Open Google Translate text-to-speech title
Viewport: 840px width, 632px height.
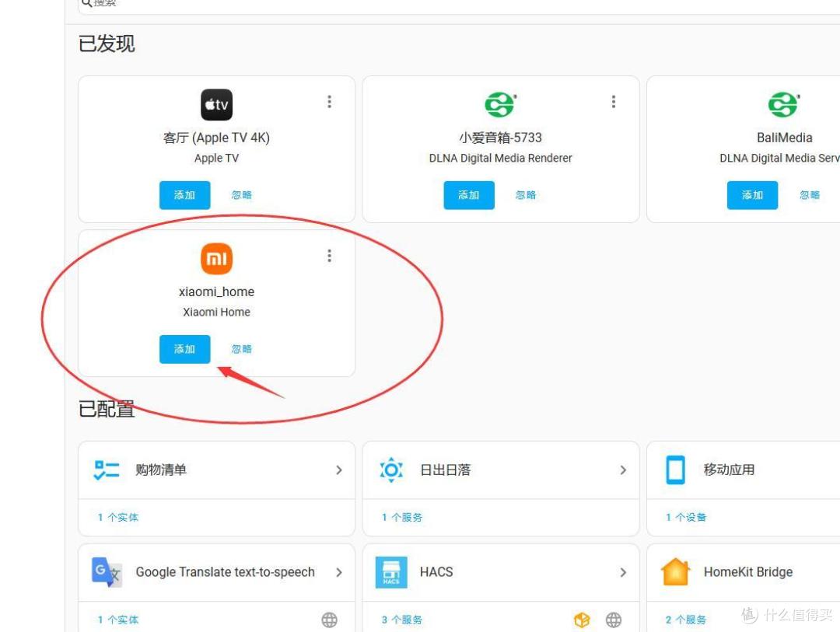coord(225,572)
